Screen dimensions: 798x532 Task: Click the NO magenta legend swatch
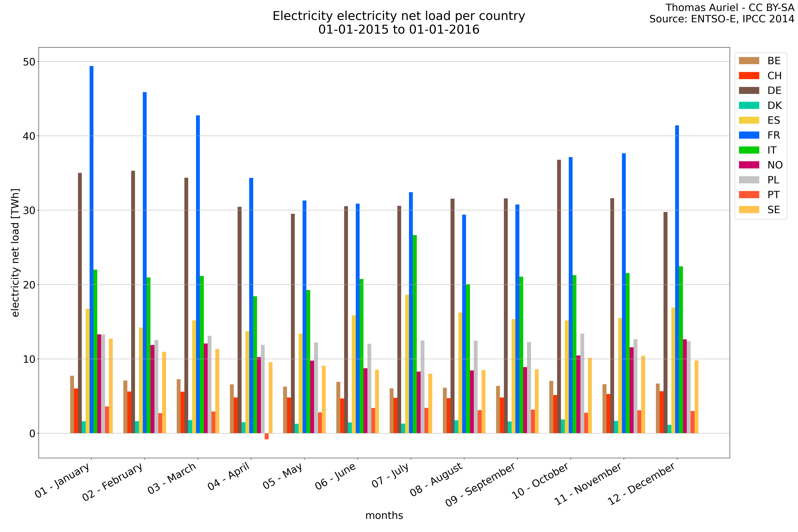pyautogui.click(x=749, y=165)
